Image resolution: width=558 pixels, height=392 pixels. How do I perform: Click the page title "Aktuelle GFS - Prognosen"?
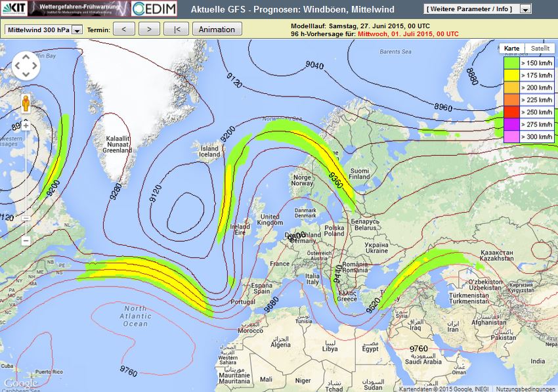pyautogui.click(x=246, y=9)
